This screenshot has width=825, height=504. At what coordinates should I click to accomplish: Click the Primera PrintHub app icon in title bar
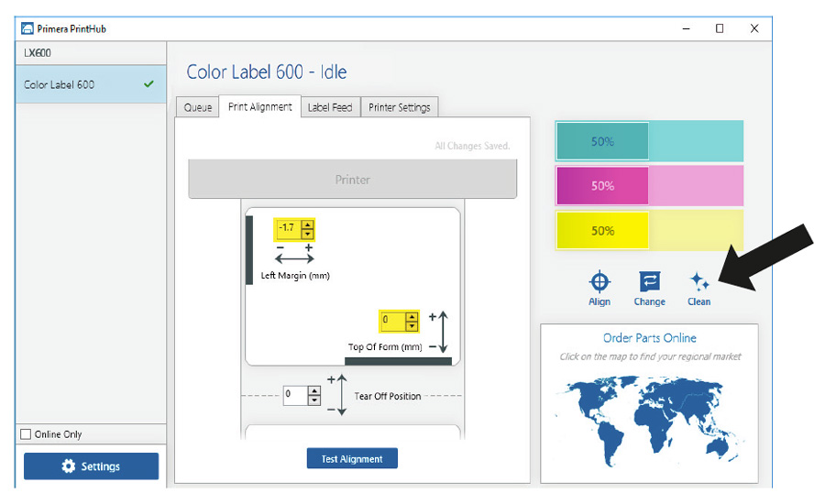27,28
